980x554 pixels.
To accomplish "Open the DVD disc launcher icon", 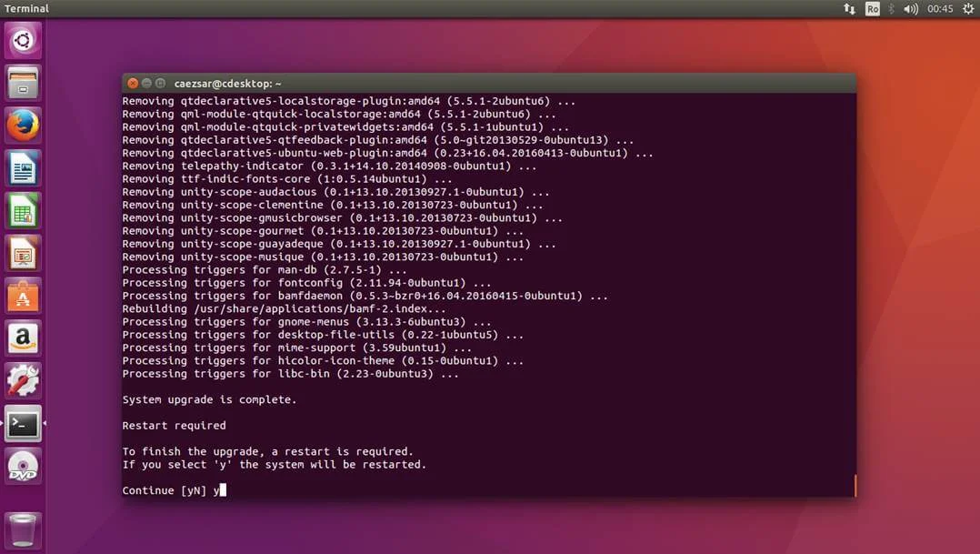I will tap(23, 466).
